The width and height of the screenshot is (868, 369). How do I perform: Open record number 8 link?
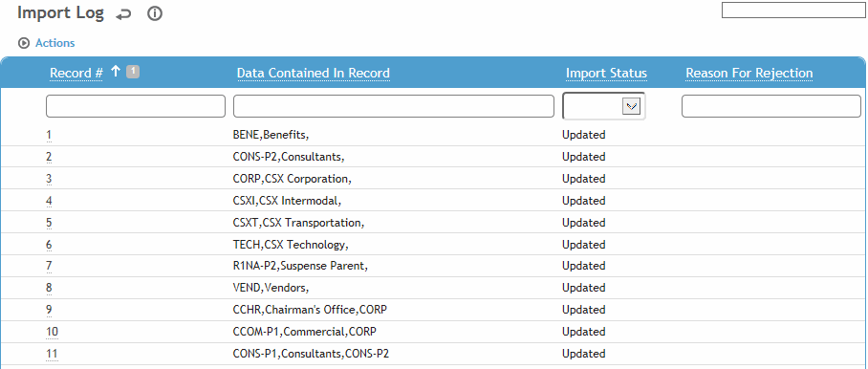(x=49, y=289)
